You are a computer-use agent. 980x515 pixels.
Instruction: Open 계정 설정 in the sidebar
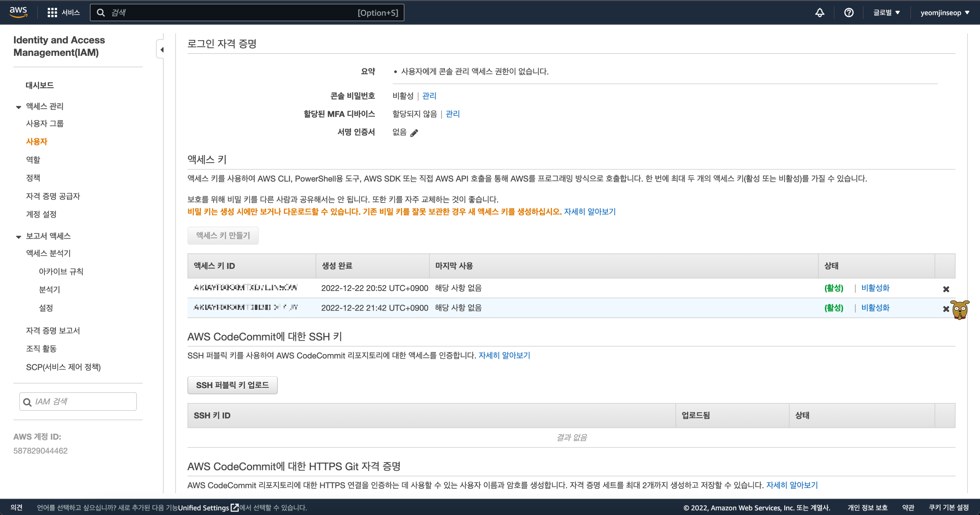tap(41, 214)
